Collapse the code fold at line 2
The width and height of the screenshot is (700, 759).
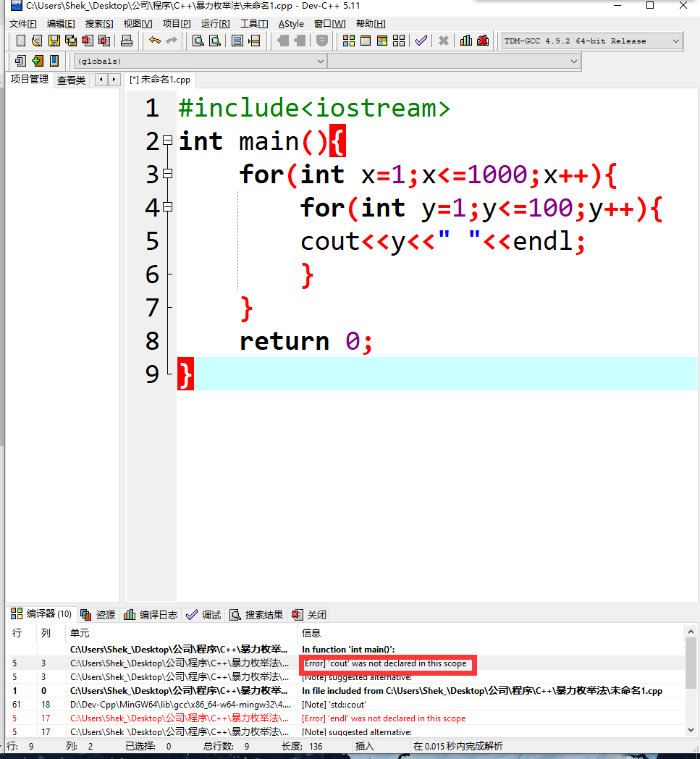[x=167, y=141]
